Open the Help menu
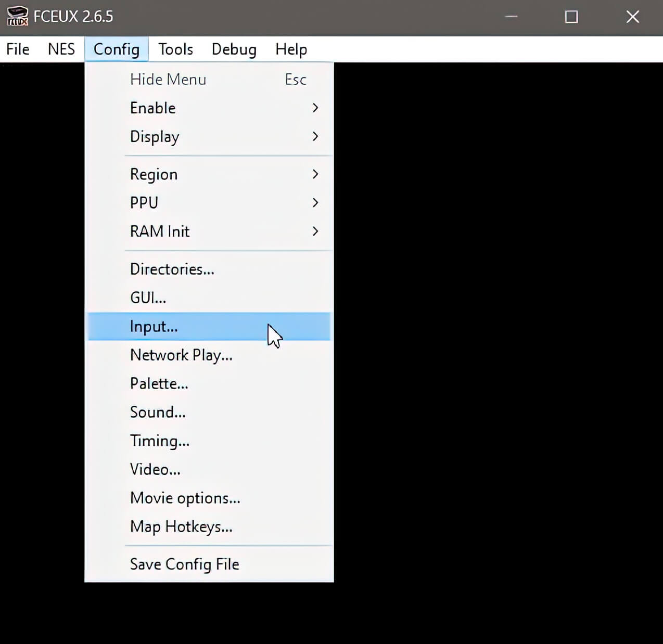Viewport: 663px width, 644px height. (x=291, y=49)
